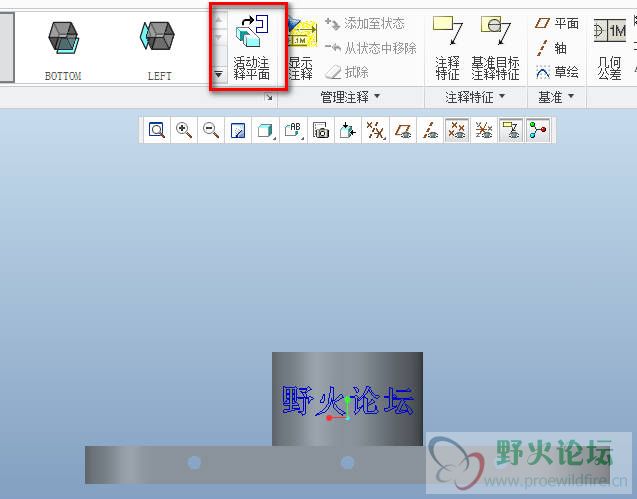Toggle the Spin Center icon
Image resolution: width=637 pixels, height=499 pixels.
[x=538, y=130]
